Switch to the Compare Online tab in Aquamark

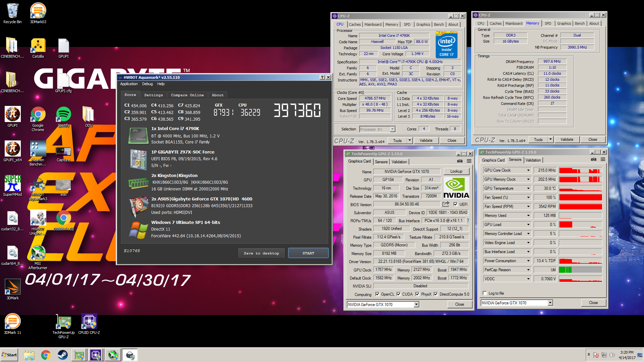[x=187, y=95]
